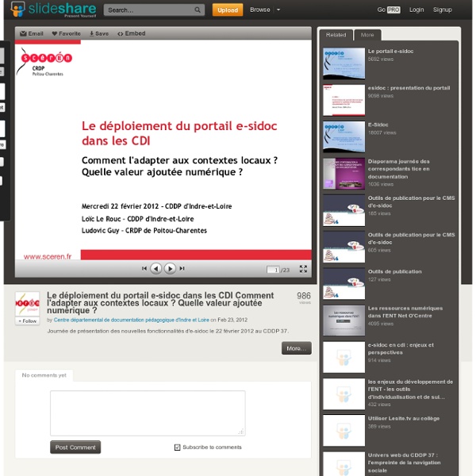Image resolution: width=476 pixels, height=476 pixels.
Task: Open 'Le portail e-sidoc' thumbnail
Action: click(x=344, y=63)
